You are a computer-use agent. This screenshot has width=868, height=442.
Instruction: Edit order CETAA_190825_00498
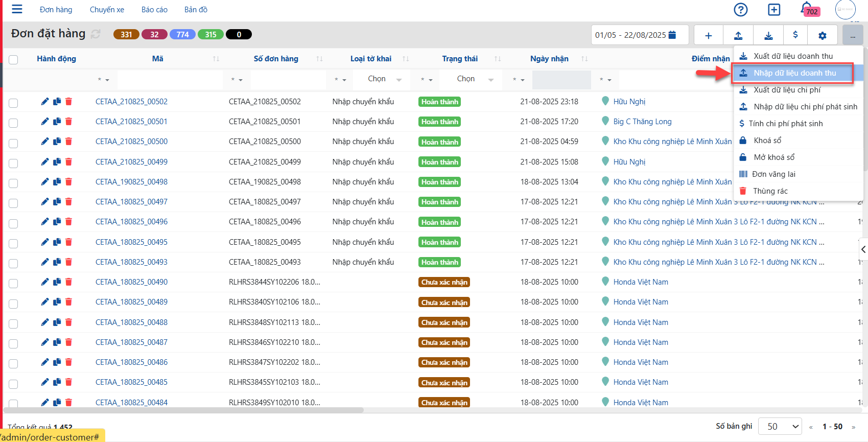tap(45, 182)
